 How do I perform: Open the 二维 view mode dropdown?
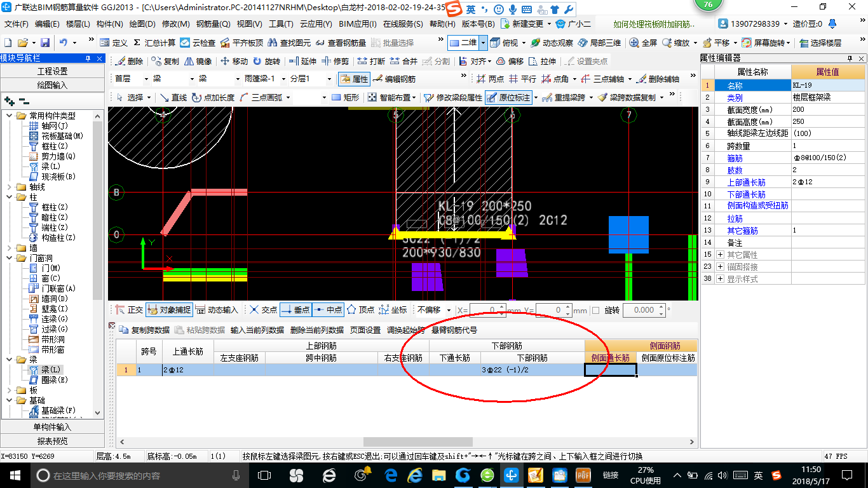click(x=483, y=43)
